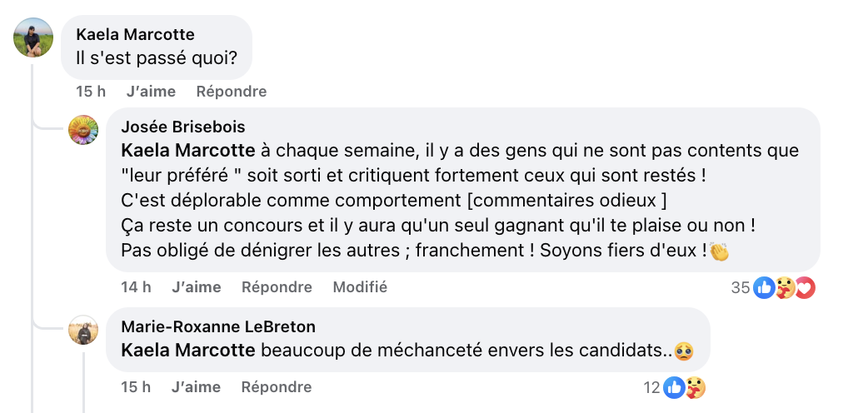Click the 14 h timestamp on Josée's comment
Image resolution: width=868 pixels, height=413 pixels.
tap(136, 287)
